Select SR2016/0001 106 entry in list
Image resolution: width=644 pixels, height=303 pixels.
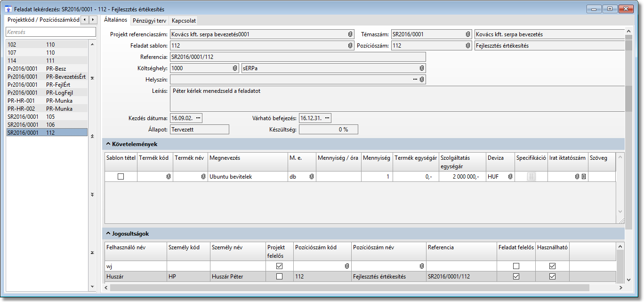pyautogui.click(x=47, y=125)
